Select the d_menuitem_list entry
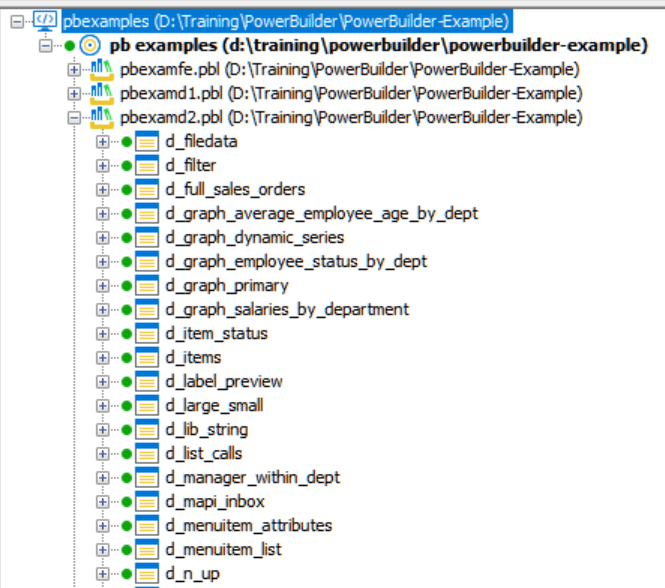Image resolution: width=665 pixels, height=588 pixels. point(224,550)
